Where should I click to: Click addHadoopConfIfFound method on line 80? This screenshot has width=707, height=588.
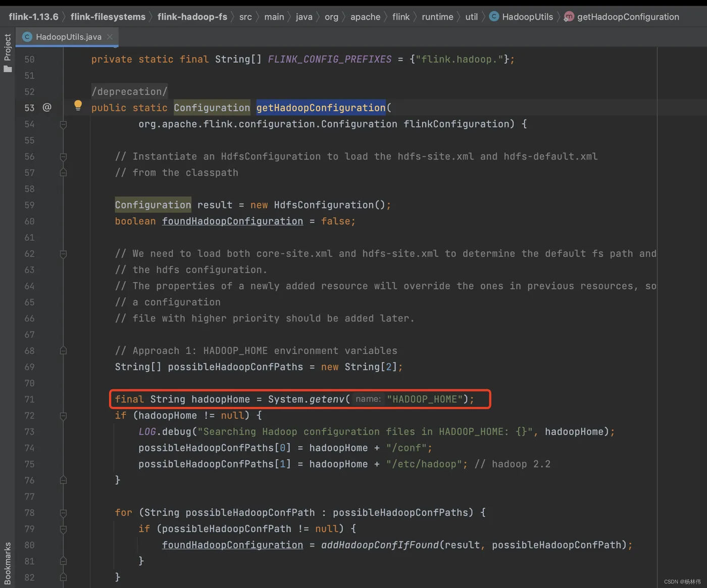(380, 545)
